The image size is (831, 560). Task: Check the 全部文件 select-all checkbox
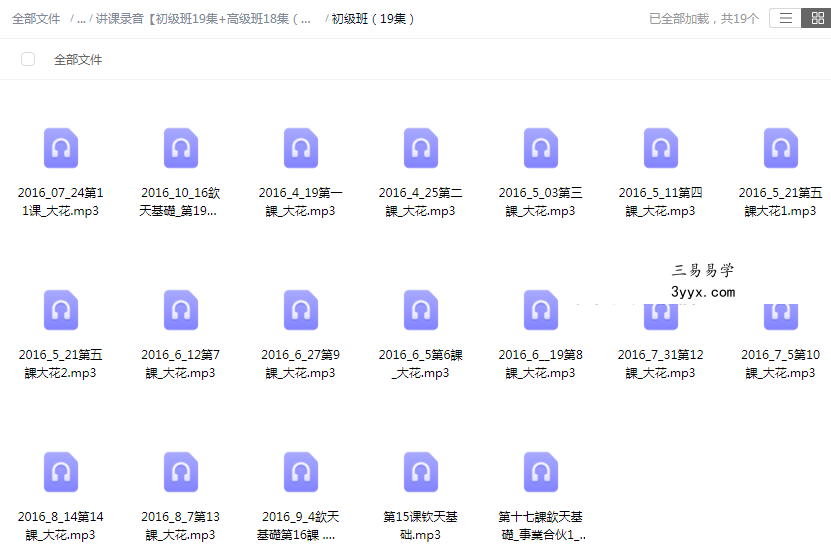point(28,59)
